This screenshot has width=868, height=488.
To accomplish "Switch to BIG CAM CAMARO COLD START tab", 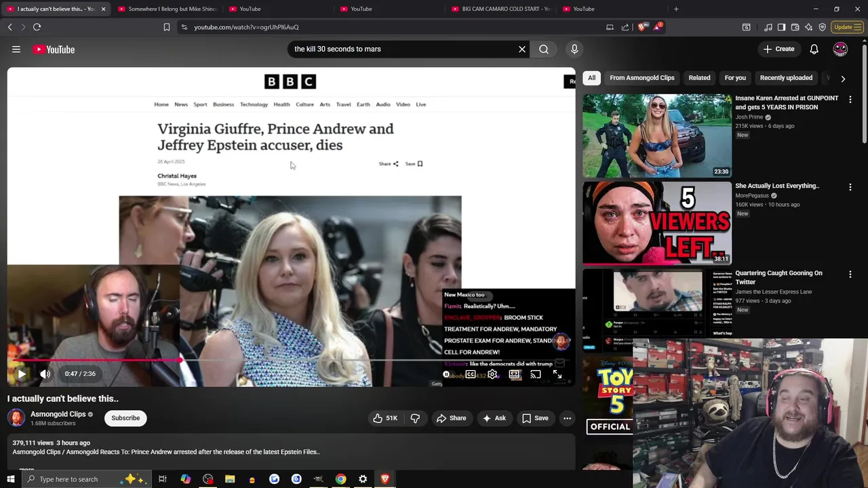I will pos(500,9).
